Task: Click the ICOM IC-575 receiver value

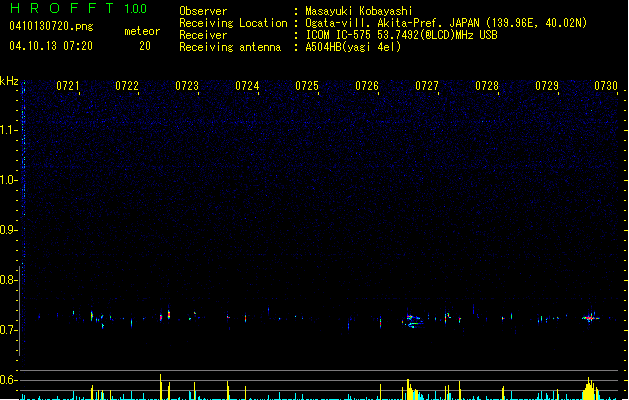Action: [401, 35]
